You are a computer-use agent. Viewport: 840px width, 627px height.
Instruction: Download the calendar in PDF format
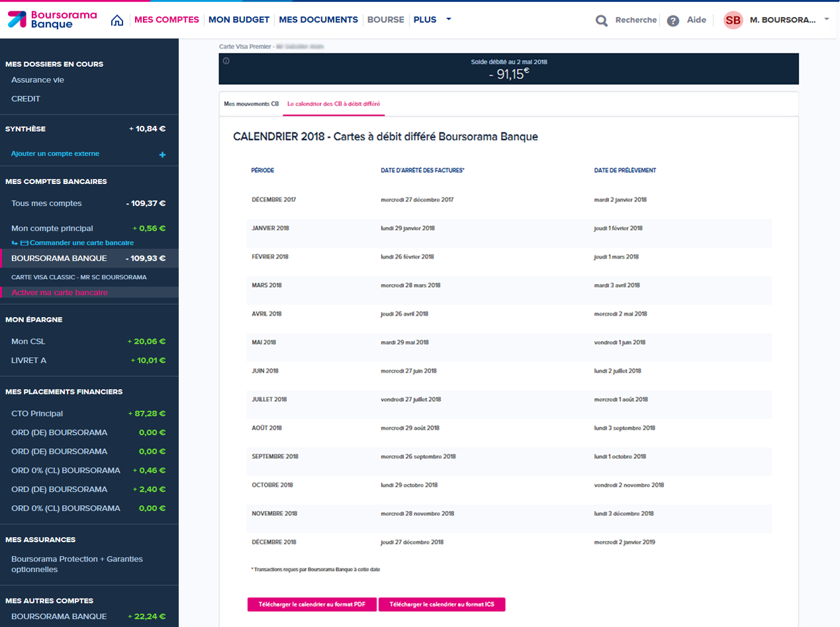(x=312, y=604)
